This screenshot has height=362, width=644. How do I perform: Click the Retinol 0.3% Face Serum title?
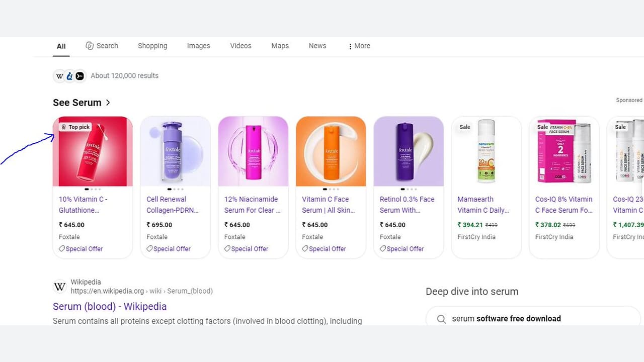pos(407,205)
